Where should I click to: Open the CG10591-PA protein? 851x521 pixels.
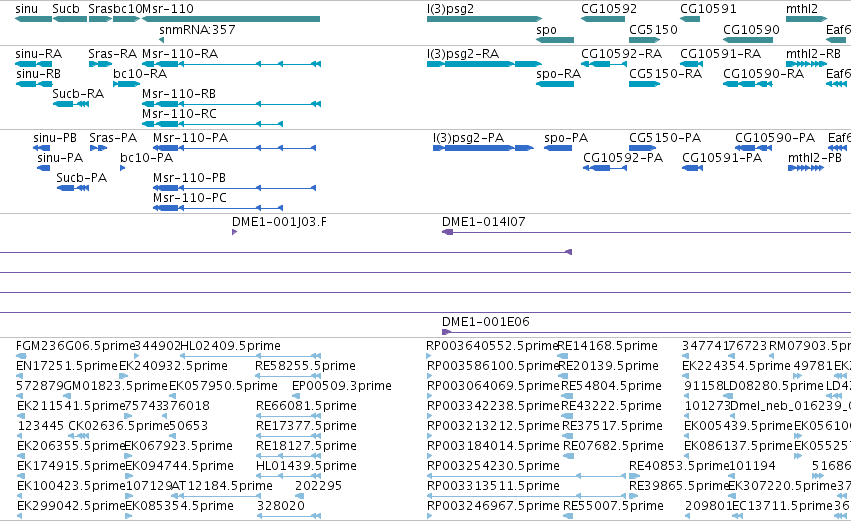click(693, 168)
